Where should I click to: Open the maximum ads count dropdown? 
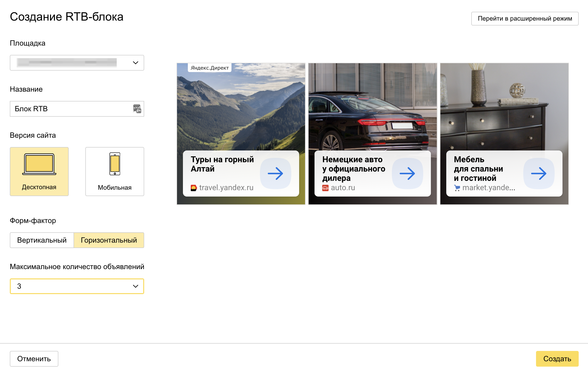[77, 286]
